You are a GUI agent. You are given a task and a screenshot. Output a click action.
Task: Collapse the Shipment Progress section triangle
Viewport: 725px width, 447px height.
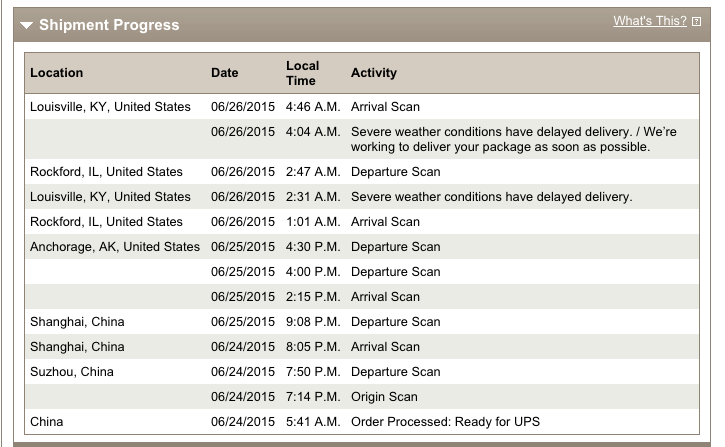coord(27,25)
